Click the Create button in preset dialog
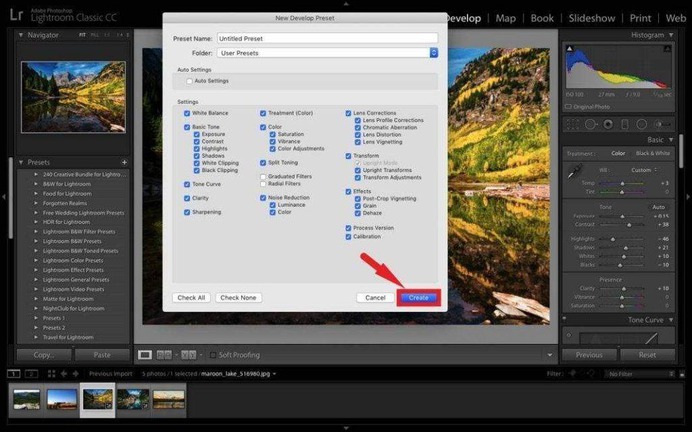 (418, 298)
